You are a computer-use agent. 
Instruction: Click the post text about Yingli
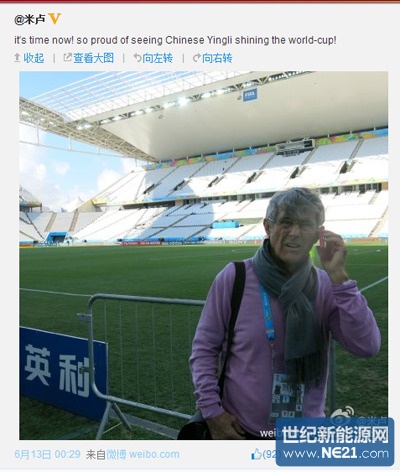(x=175, y=40)
